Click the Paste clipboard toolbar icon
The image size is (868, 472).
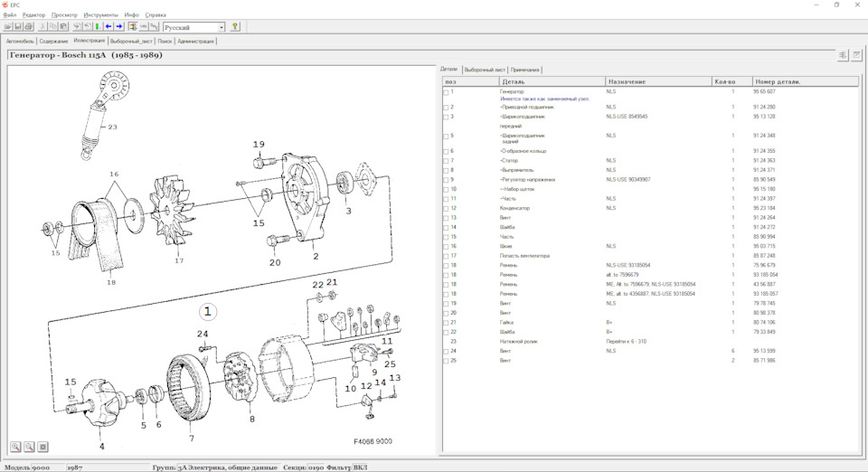[x=63, y=26]
